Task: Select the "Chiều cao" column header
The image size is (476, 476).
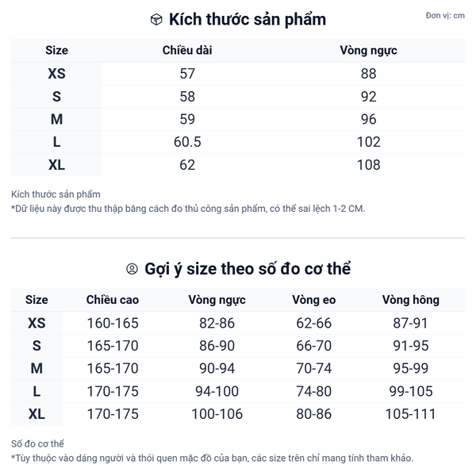Action: click(113, 300)
